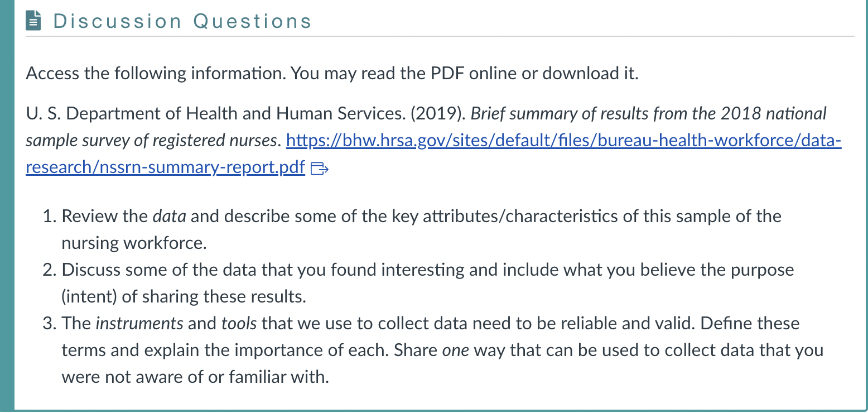Click the italic word "tools" in question 3
Viewport: 868px width, 413px height.
239,323
